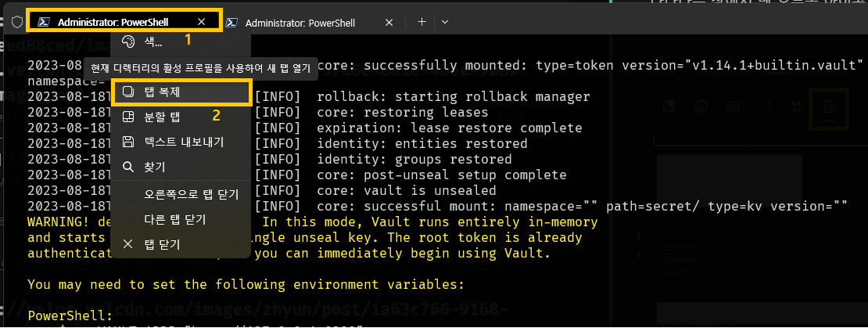Screen dimensions: 868x328
Task: Click 'identity: entities restored' log text
Action: click(x=421, y=143)
